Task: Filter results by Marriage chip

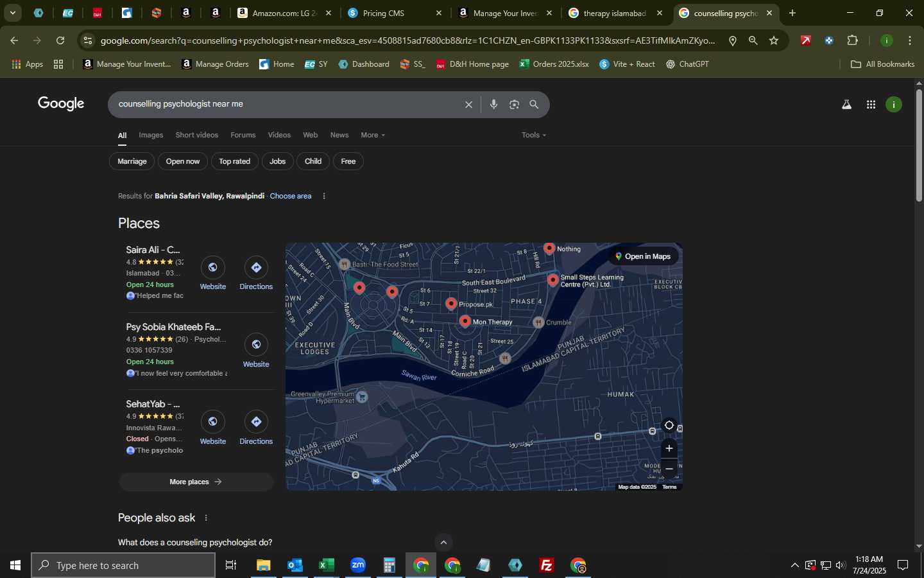Action: (x=132, y=161)
